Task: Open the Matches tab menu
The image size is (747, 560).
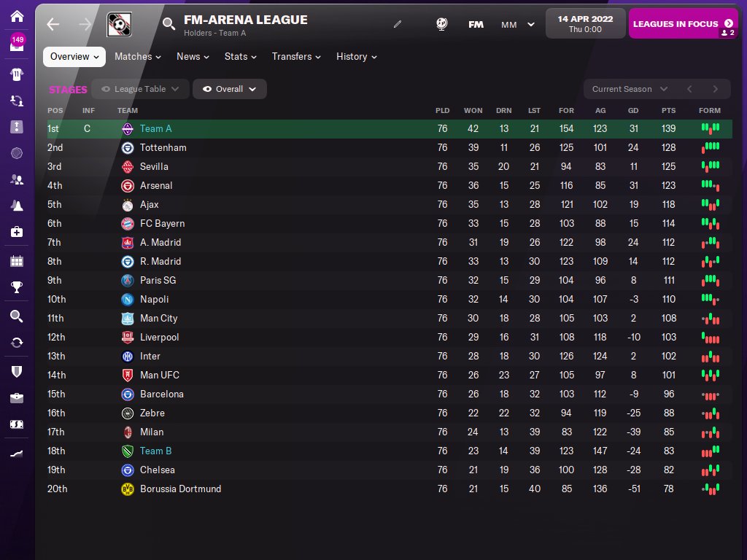Action: coord(137,57)
